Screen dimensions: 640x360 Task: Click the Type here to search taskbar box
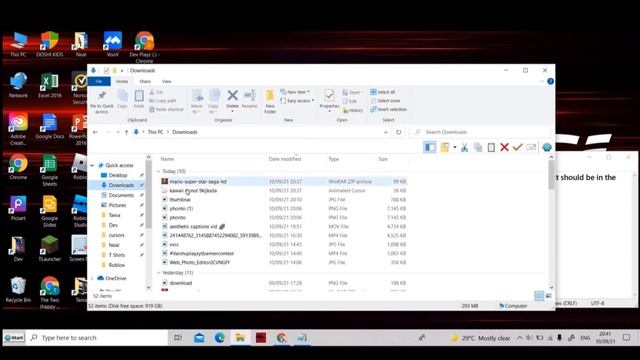pyautogui.click(x=97, y=338)
